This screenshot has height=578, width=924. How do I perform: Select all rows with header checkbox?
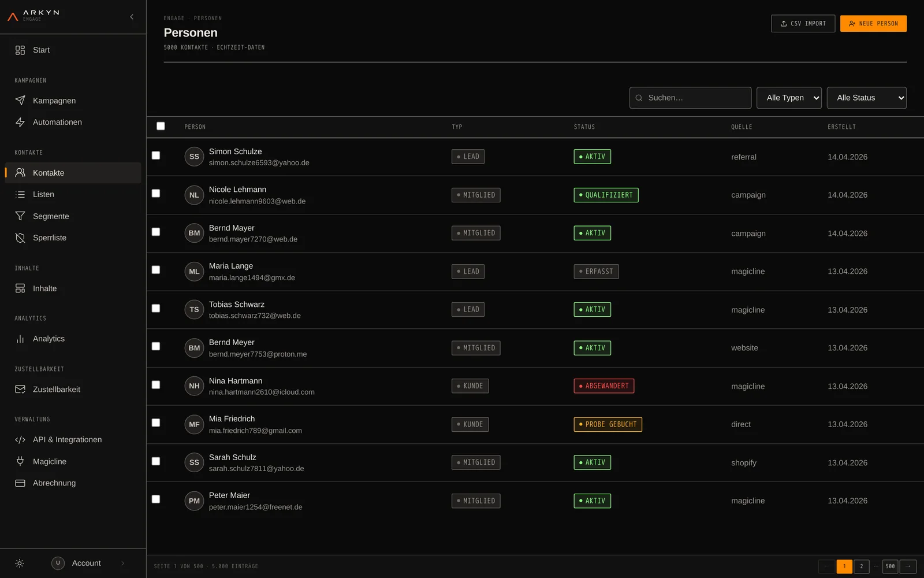click(161, 126)
